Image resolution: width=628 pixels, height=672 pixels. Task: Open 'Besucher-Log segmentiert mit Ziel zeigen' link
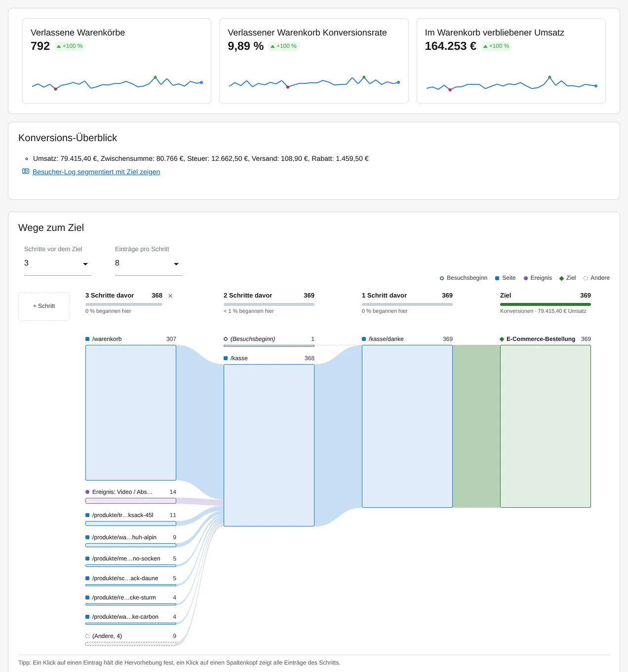96,172
